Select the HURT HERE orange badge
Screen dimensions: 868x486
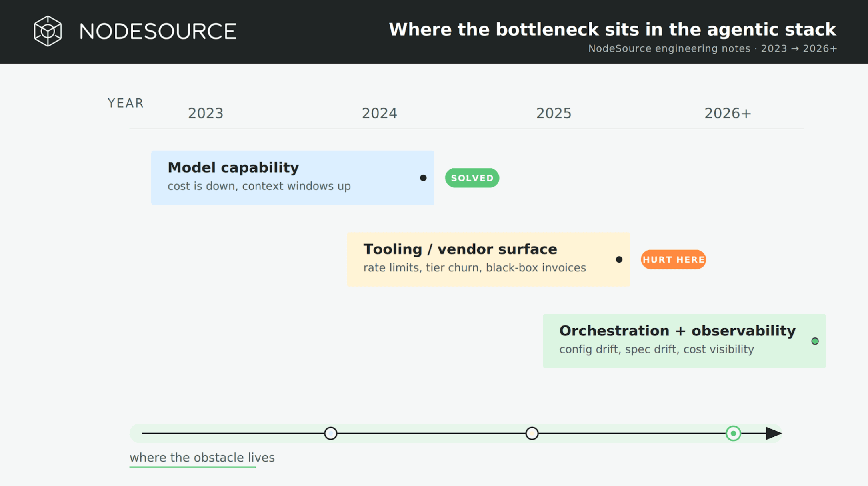point(673,259)
